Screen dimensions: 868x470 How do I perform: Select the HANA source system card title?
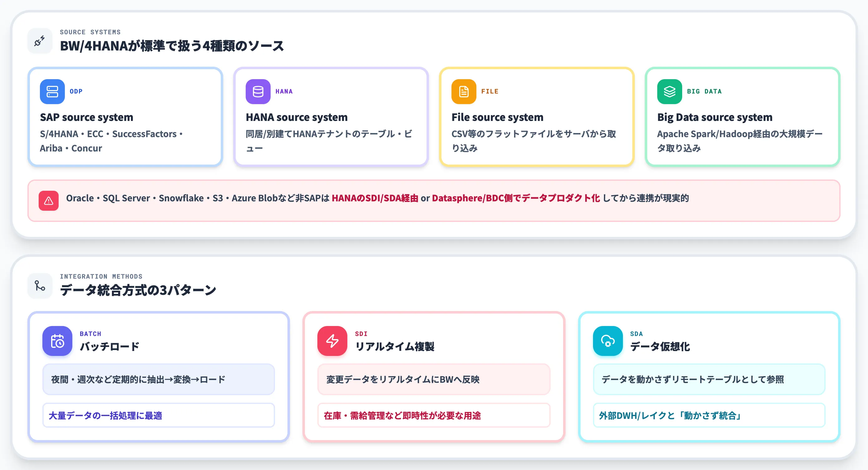(x=297, y=117)
